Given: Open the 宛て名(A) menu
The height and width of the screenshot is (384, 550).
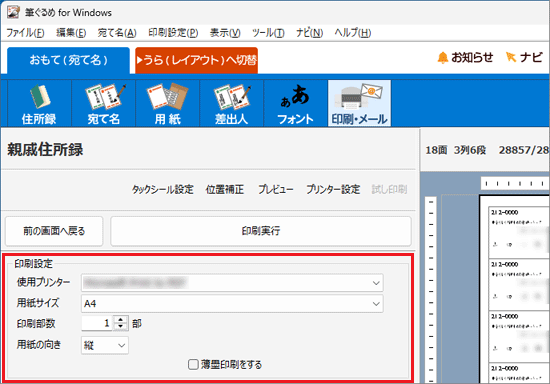Looking at the screenshot, I should pyautogui.click(x=117, y=33).
